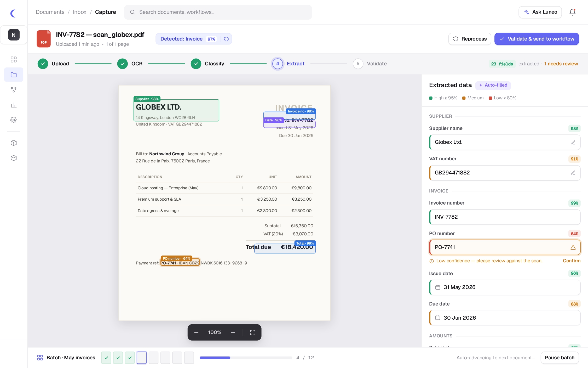Open first completed batch thumbnail
588x368 pixels.
106,358
